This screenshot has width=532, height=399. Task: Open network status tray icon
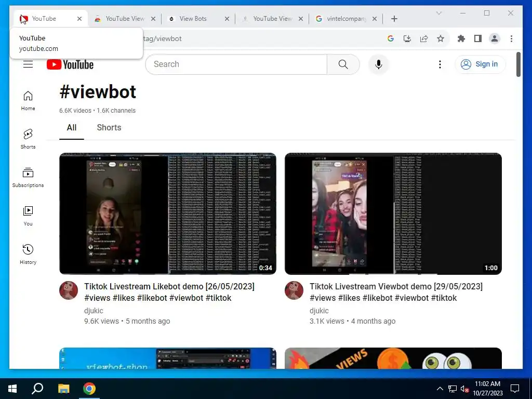tap(453, 389)
